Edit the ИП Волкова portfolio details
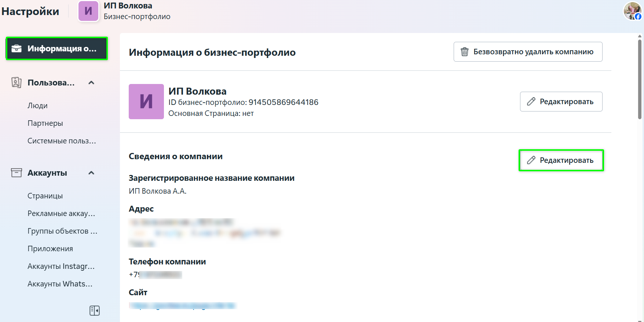 [561, 102]
